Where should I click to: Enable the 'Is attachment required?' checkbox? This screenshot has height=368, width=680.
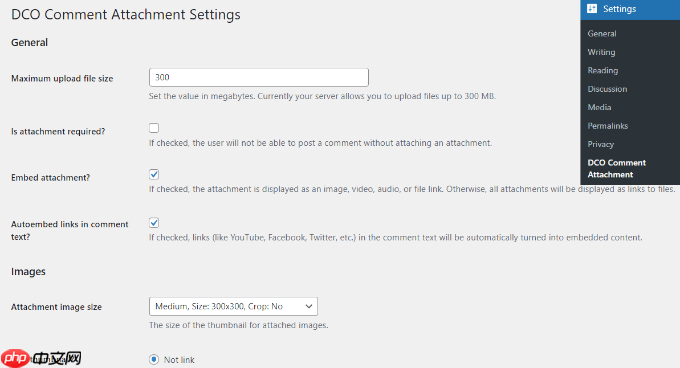[x=154, y=128]
